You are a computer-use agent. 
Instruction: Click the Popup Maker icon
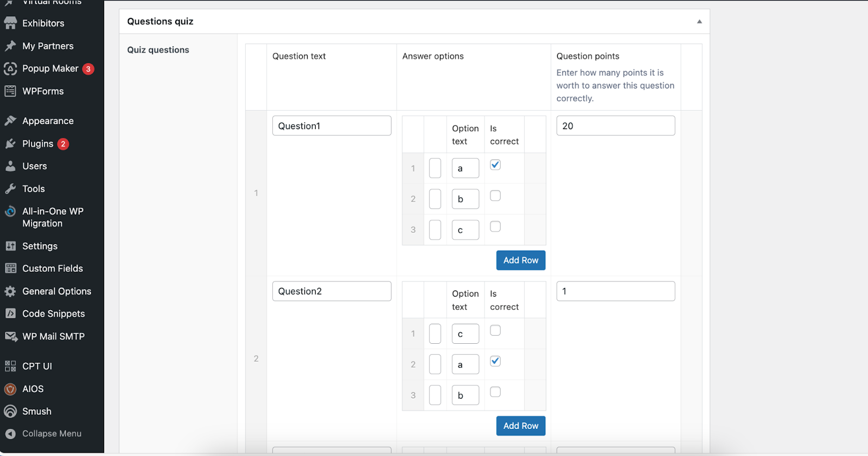click(x=10, y=69)
